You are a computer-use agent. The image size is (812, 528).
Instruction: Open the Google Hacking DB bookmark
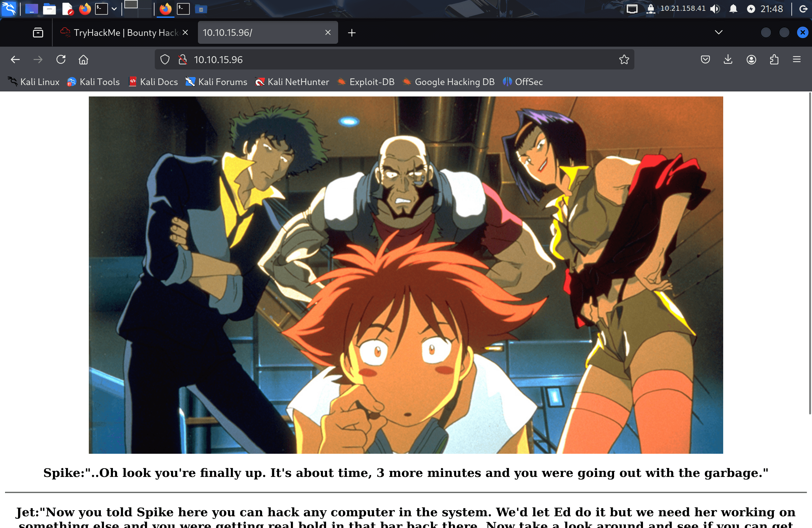(x=448, y=82)
